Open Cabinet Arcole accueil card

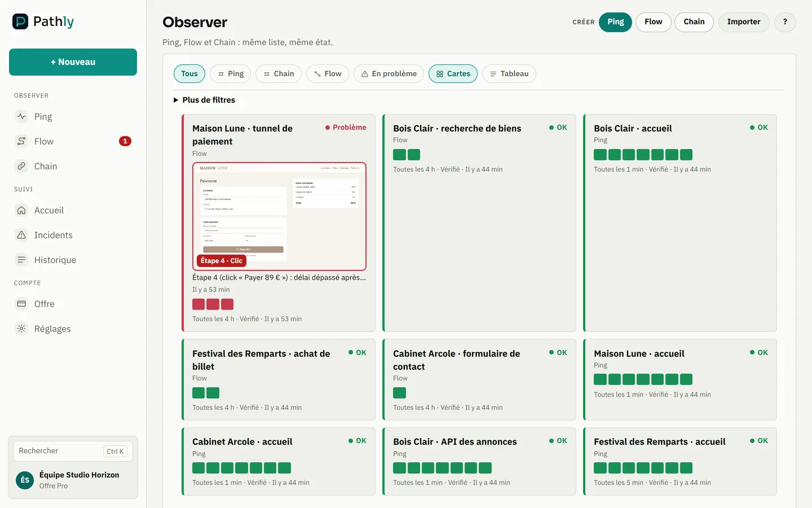279,461
